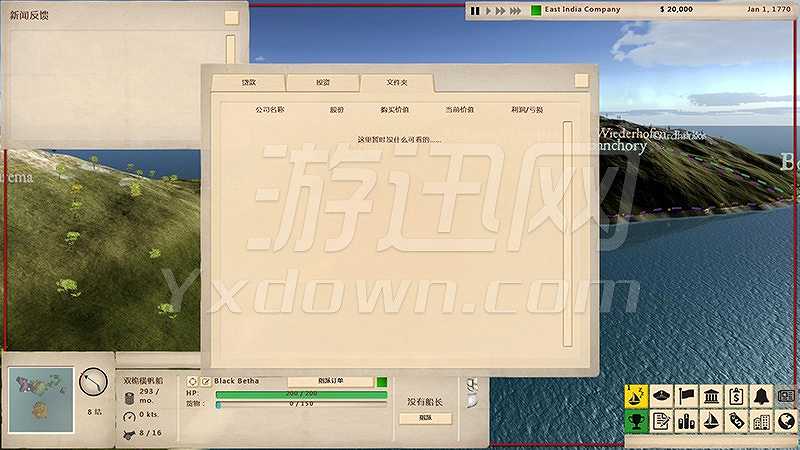Open the yellow ship-in-storm icon
800x450 pixels.
click(636, 396)
